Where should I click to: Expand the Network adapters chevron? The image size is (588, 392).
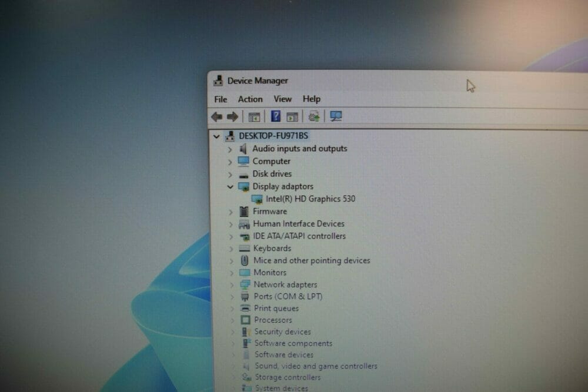point(232,285)
